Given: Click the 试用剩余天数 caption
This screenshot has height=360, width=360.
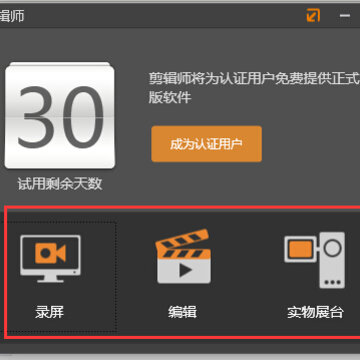Looking at the screenshot, I should [60, 184].
